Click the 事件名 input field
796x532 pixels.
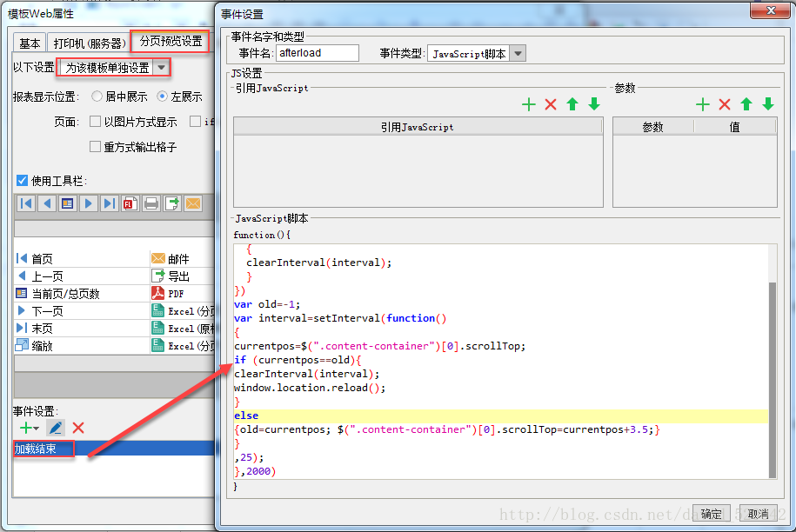click(318, 53)
